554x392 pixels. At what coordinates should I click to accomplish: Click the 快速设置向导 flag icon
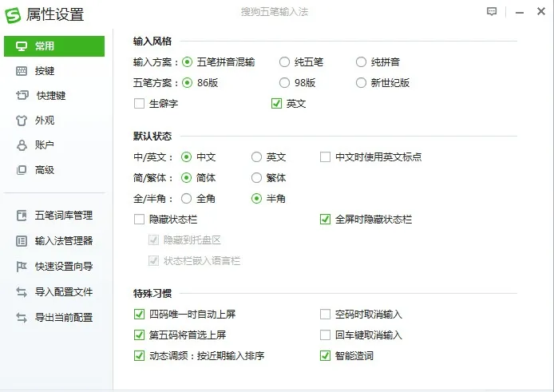pos(22,267)
